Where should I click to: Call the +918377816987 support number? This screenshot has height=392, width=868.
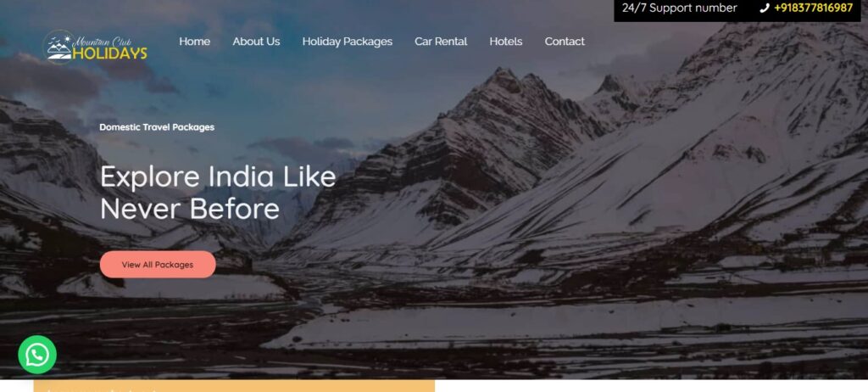[x=813, y=8]
